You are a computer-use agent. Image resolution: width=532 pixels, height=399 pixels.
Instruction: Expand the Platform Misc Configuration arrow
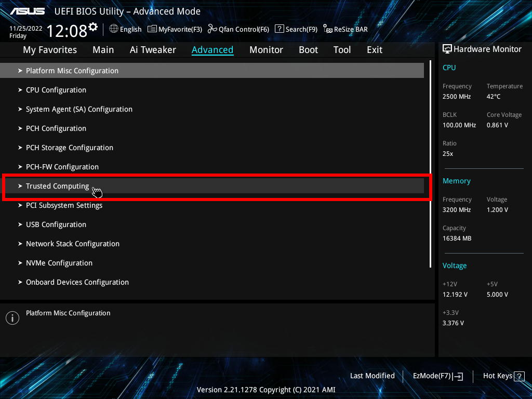pyautogui.click(x=20, y=71)
